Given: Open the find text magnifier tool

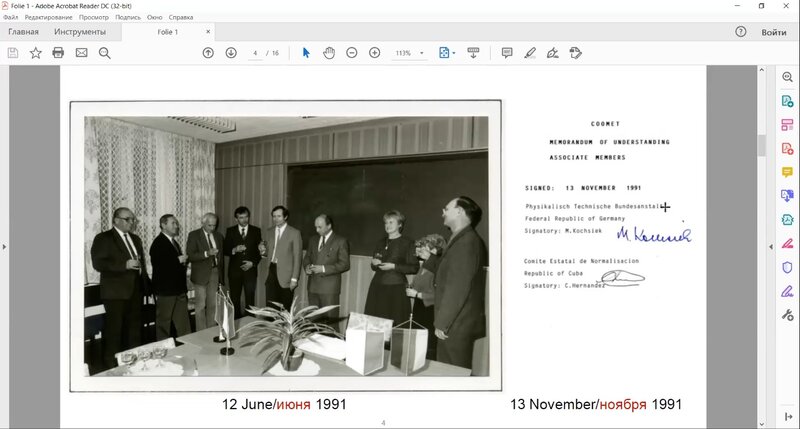Looking at the screenshot, I should 104,53.
